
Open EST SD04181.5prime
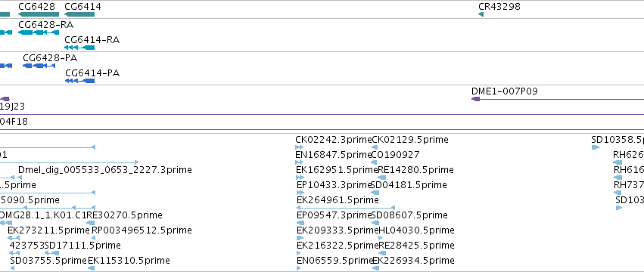pos(409,185)
